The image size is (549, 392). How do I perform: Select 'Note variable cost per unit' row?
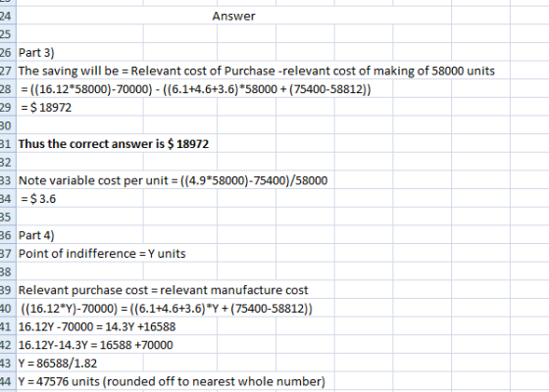tap(173, 180)
